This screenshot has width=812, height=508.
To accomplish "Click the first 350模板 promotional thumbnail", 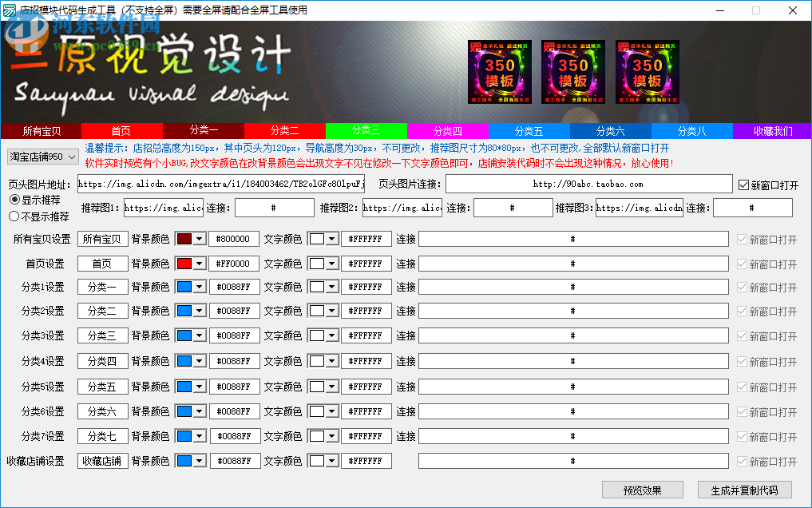I will click(499, 71).
